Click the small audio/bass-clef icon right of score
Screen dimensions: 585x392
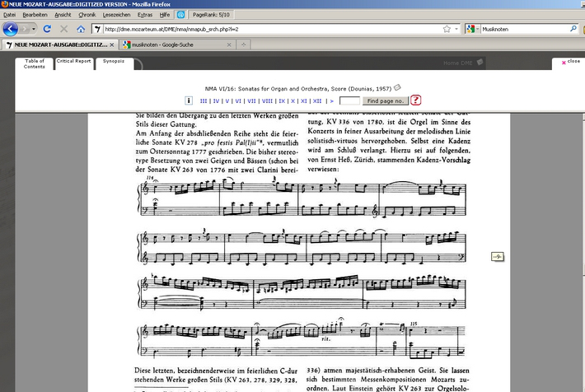tap(498, 257)
